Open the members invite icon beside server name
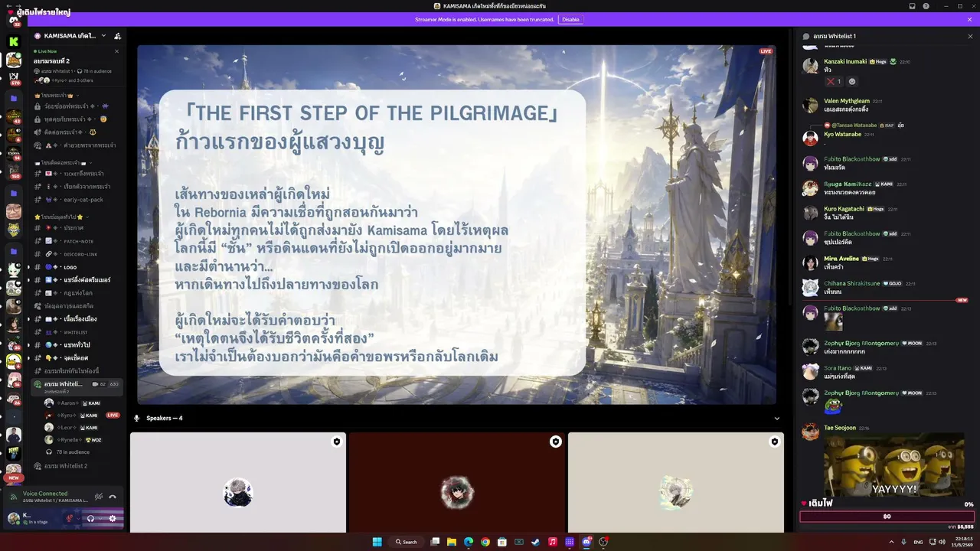 point(117,36)
